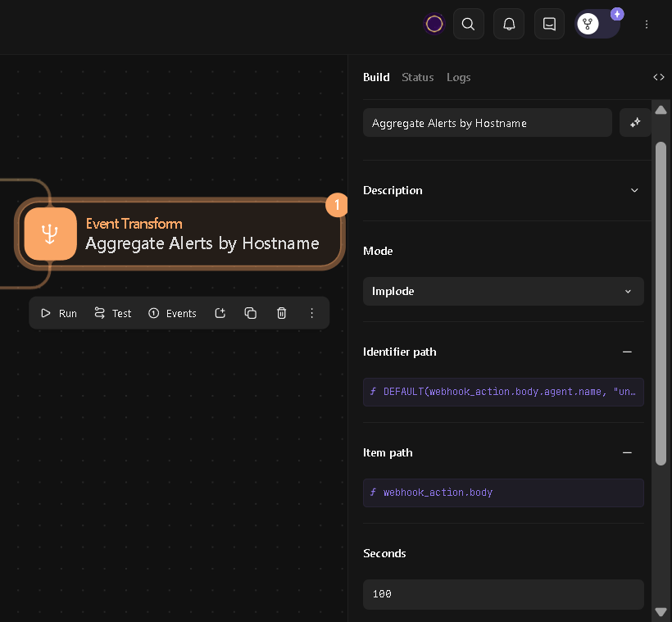This screenshot has height=622, width=672.
Task: Click the Event Transform node icon
Action: coord(50,234)
